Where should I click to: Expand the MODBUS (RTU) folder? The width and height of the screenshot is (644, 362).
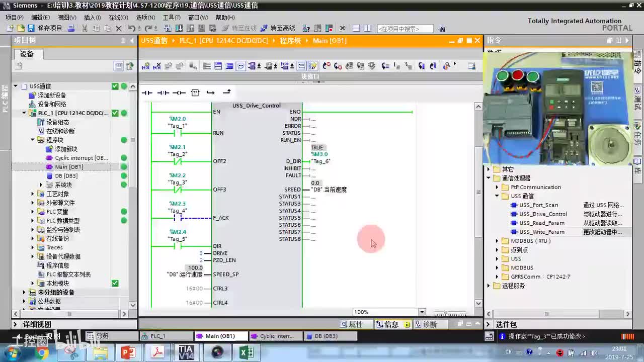click(497, 241)
